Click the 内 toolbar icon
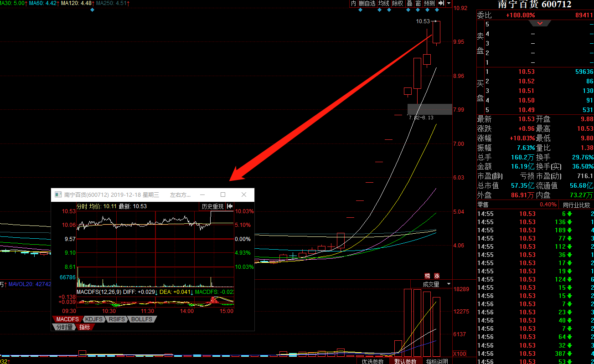 click(x=353, y=3)
